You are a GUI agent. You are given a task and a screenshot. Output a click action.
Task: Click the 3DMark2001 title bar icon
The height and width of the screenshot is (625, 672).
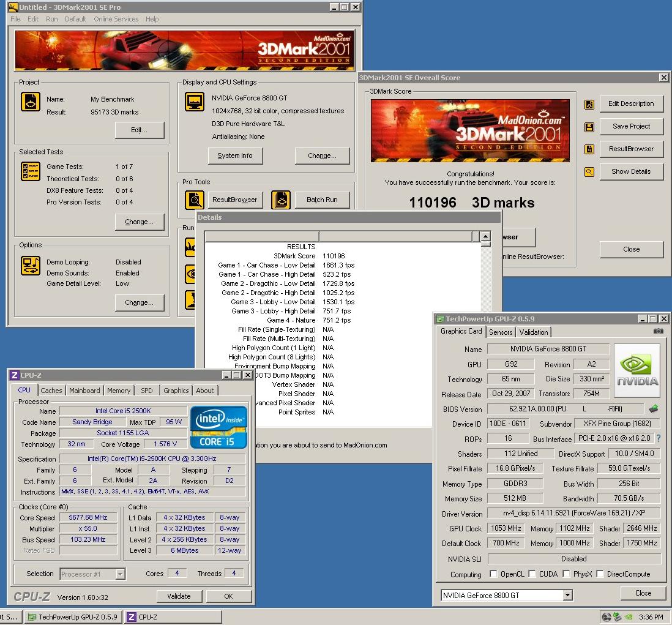click(13, 7)
